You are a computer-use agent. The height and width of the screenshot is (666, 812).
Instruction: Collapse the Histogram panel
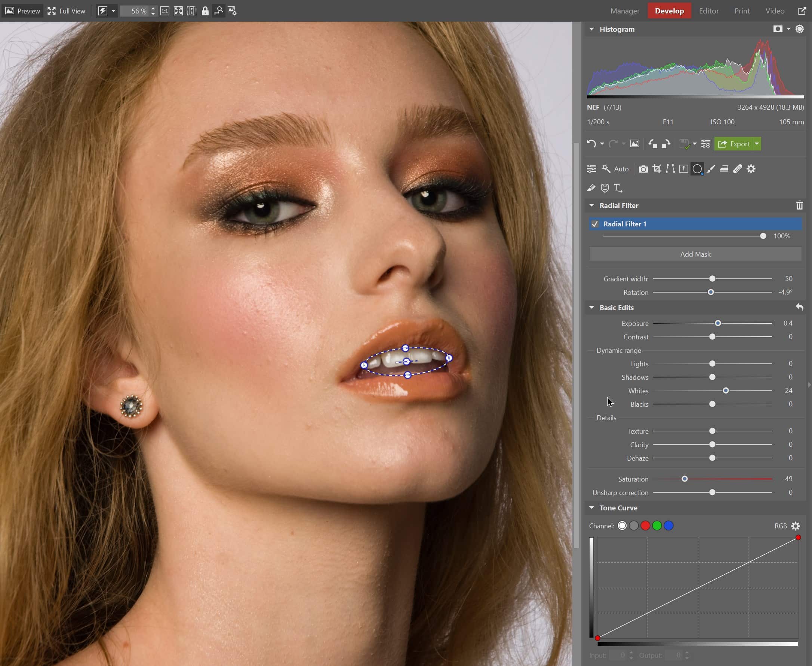coord(591,29)
